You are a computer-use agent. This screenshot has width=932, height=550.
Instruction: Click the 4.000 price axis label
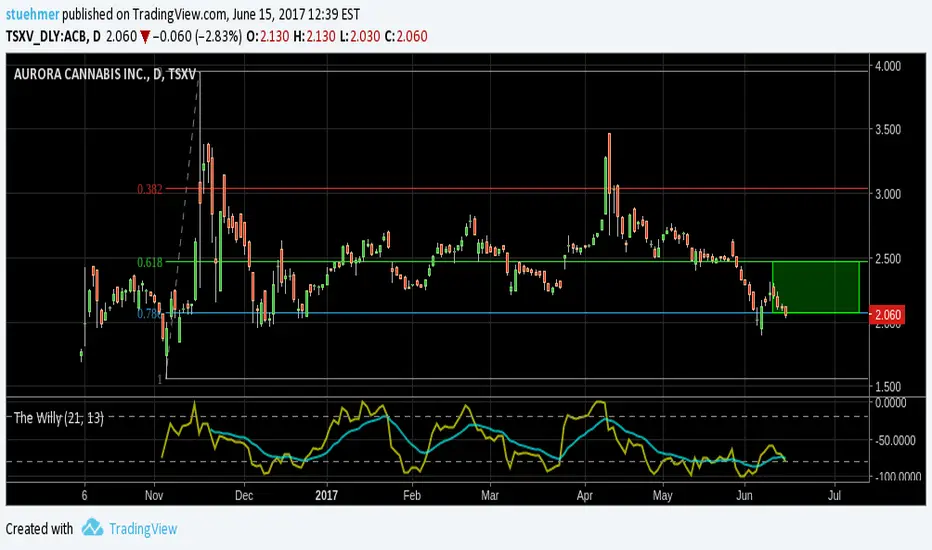pyautogui.click(x=887, y=66)
